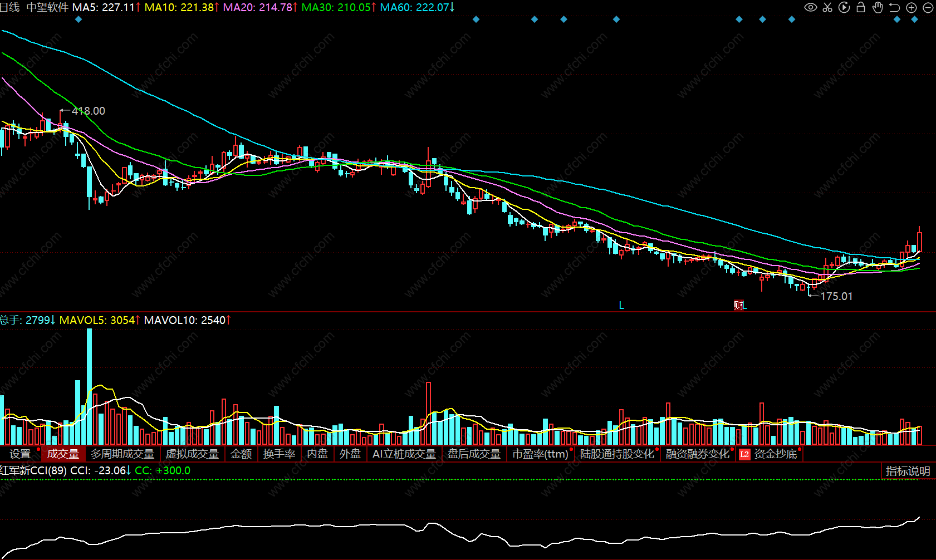Click the MAVOL10: 2540 readout
Image resolution: width=936 pixels, height=560 pixels.
tap(187, 320)
